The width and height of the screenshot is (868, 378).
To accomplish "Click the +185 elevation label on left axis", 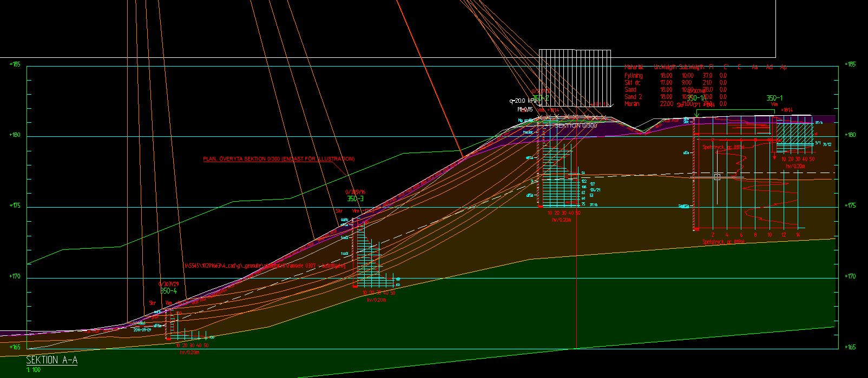I will coord(15,64).
